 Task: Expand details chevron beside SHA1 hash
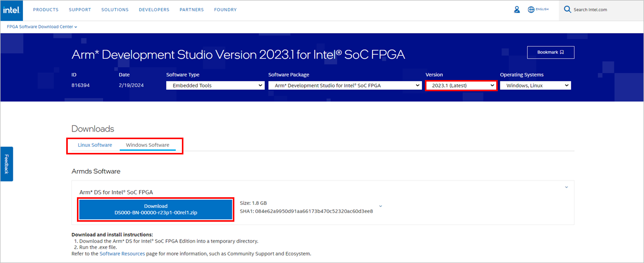(381, 206)
